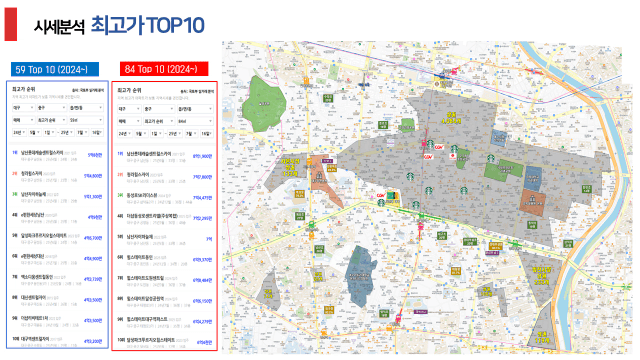This screenshot has width=640, height=360.
Task: Open the 매매 trade type dropdown in 59 panel
Action: tap(23, 120)
